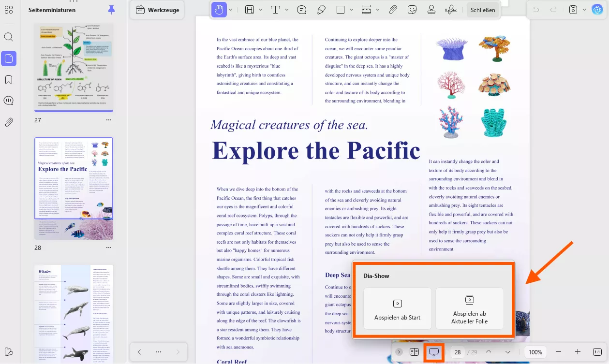Click the signature tool
The width and height of the screenshot is (609, 364).
(451, 10)
